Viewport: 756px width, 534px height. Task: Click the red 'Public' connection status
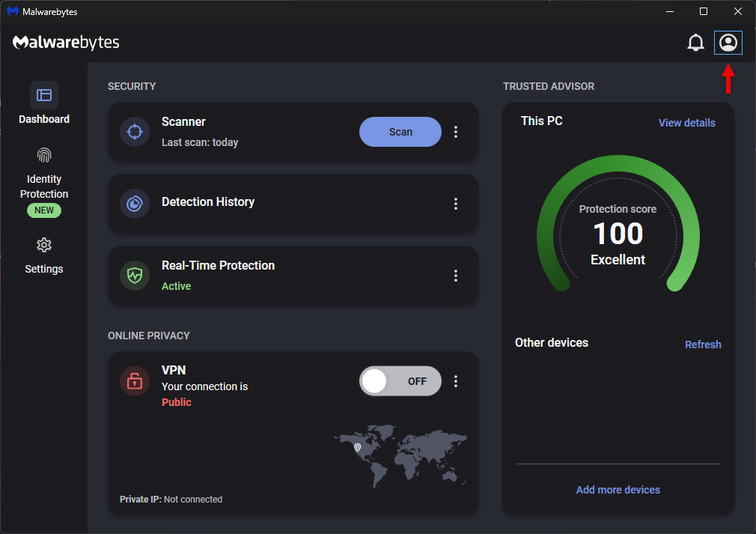point(177,402)
